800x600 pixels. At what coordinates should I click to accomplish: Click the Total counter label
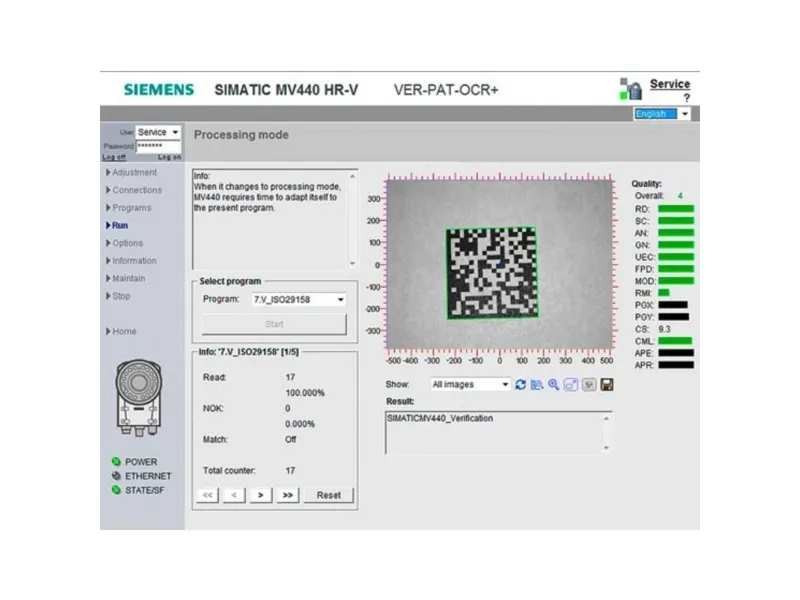pos(229,470)
